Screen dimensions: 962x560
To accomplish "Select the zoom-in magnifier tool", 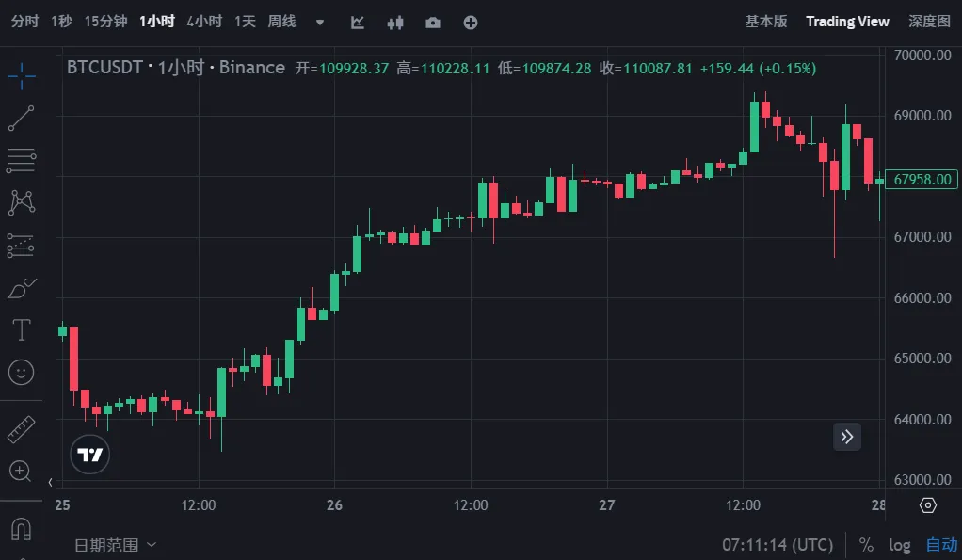I will [22, 472].
